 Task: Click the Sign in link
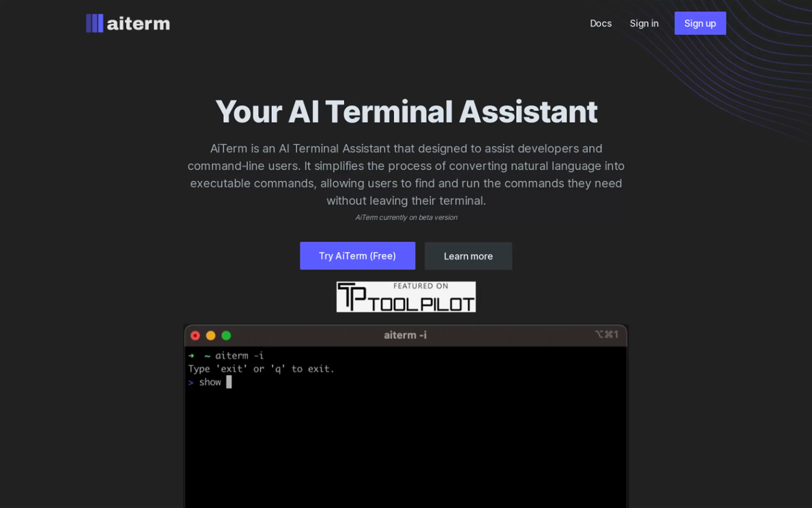(644, 23)
